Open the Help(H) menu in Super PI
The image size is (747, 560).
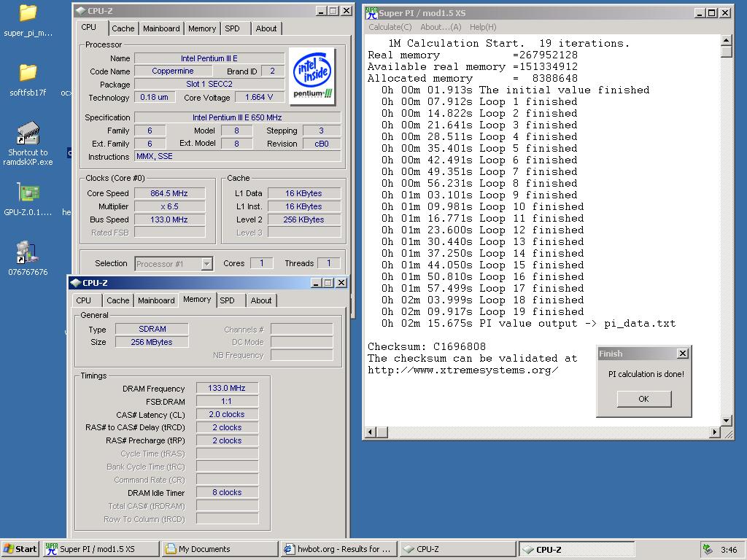click(483, 27)
